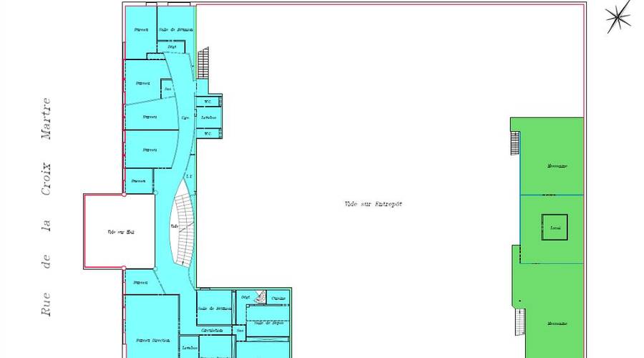Click the exterior staircase near top offices
Screen dimensions: 644x358
(x=203, y=63)
